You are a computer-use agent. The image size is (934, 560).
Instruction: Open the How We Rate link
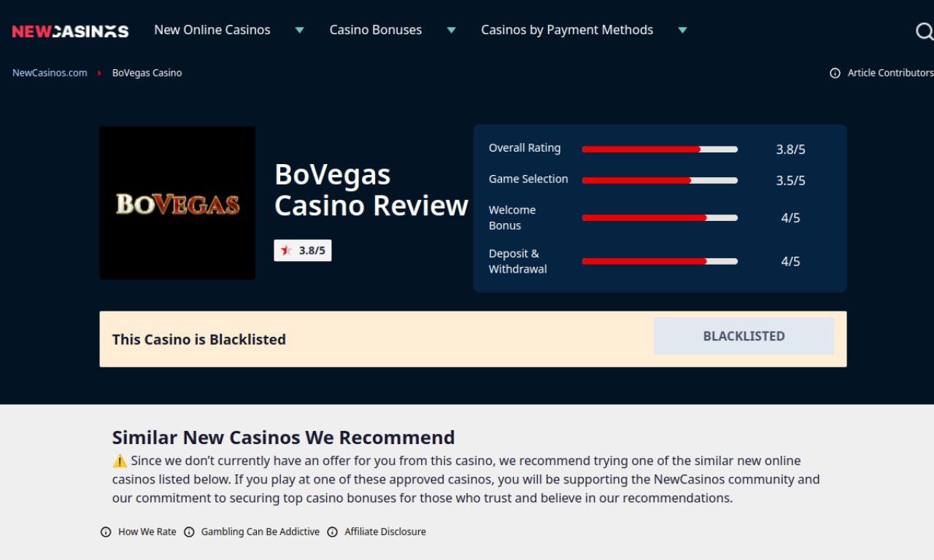147,532
